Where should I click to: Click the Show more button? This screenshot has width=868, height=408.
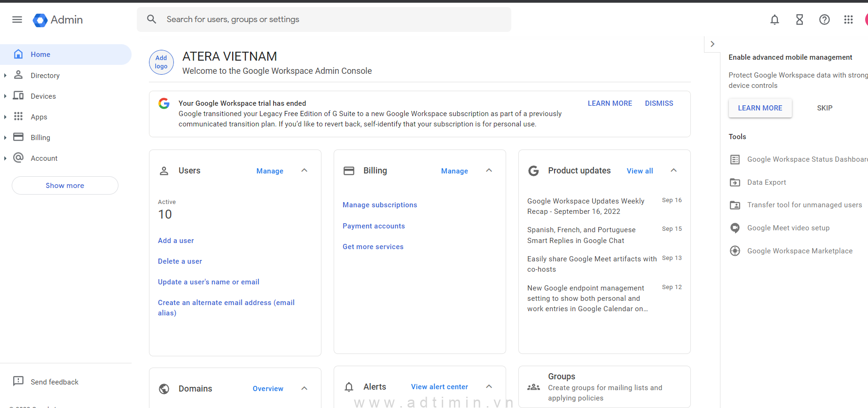[65, 185]
